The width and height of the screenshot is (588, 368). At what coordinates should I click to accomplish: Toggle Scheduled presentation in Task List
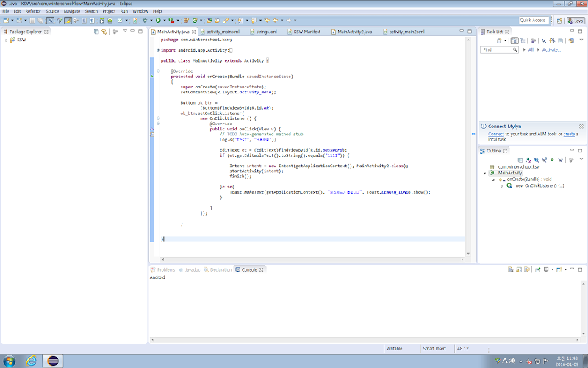[523, 40]
